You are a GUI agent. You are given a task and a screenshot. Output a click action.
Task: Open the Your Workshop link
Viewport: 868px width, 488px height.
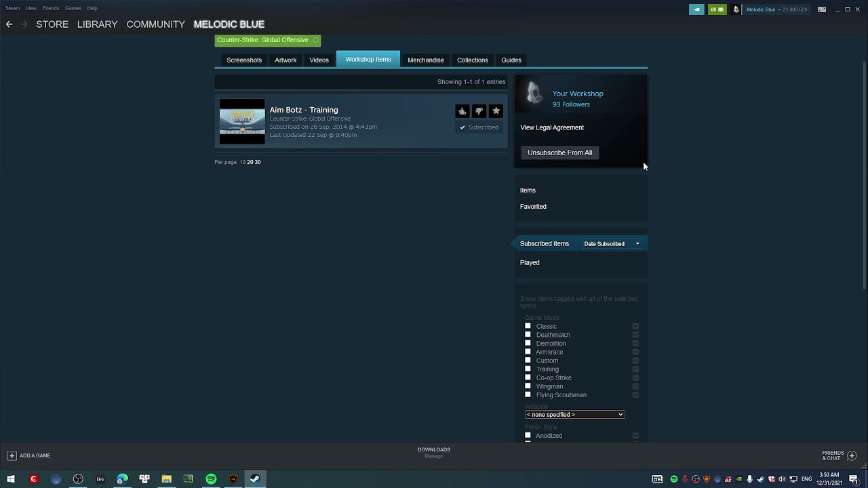[x=578, y=94]
